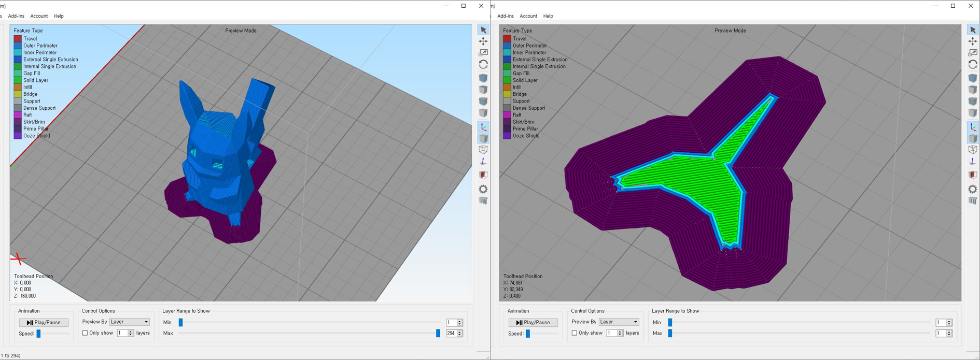Activate the scale view tool in right window

click(973, 53)
